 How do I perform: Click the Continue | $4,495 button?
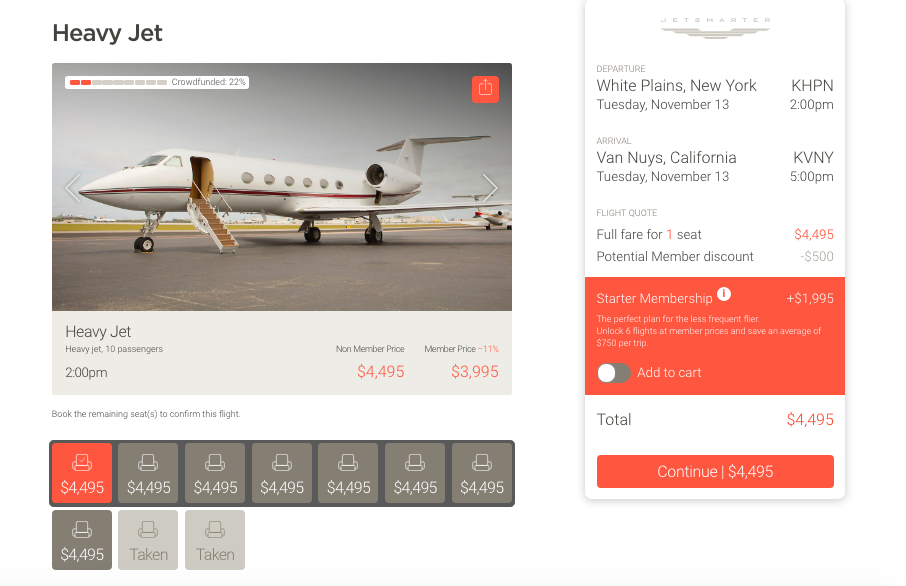pos(714,471)
